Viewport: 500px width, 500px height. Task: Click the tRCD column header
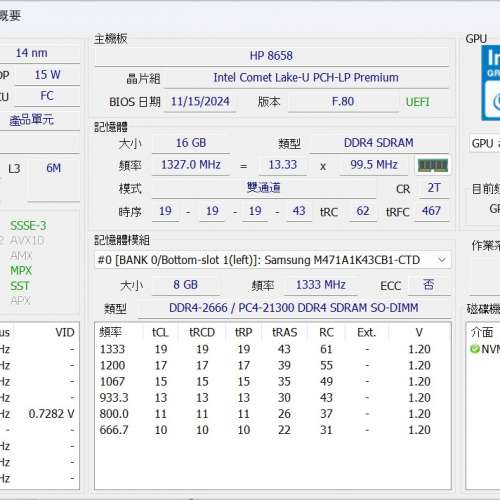(x=202, y=333)
